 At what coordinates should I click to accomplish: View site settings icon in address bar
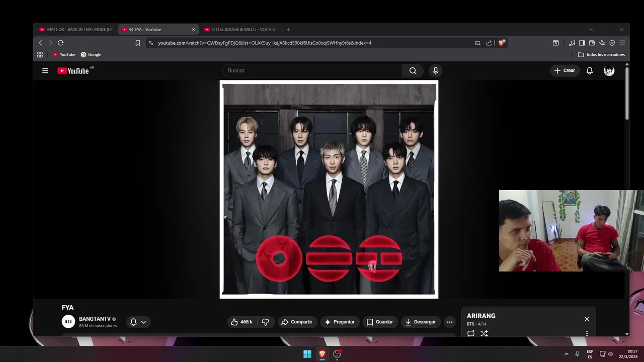click(151, 43)
